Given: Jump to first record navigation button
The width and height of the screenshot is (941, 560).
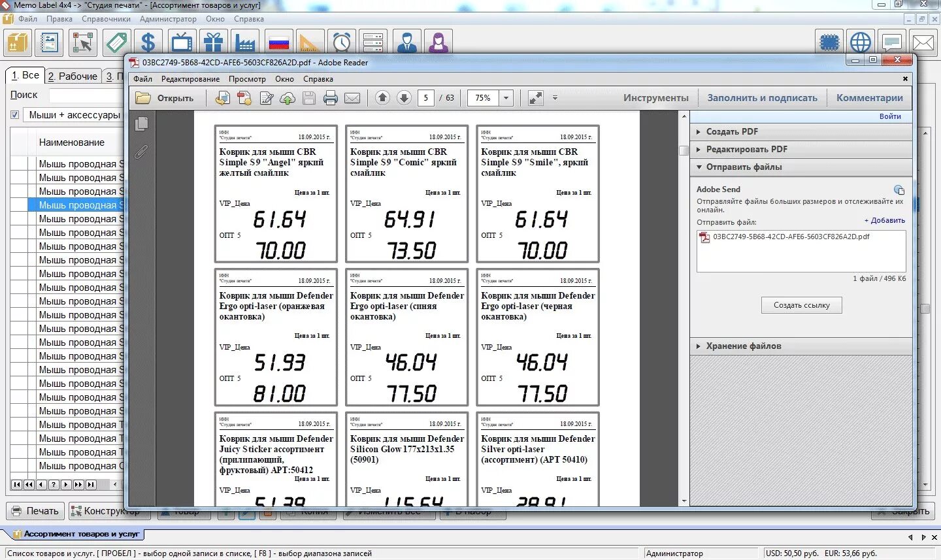Looking at the screenshot, I should click(x=16, y=485).
